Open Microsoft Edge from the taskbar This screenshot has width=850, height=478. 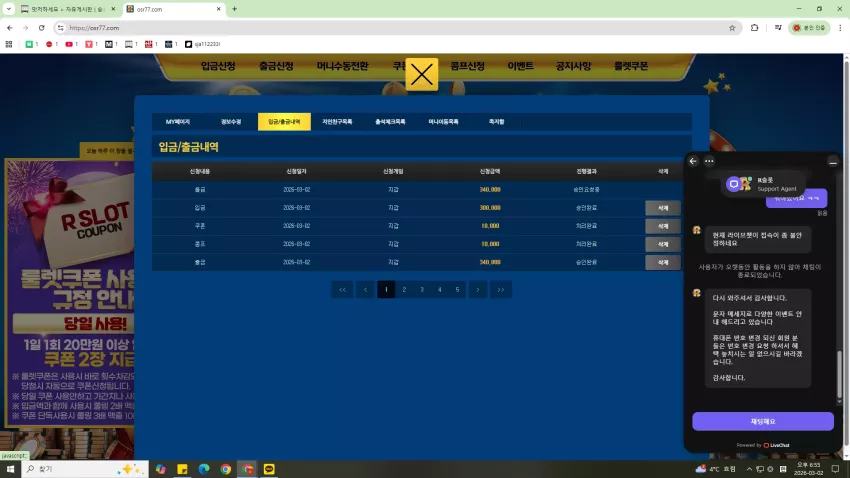point(204,469)
